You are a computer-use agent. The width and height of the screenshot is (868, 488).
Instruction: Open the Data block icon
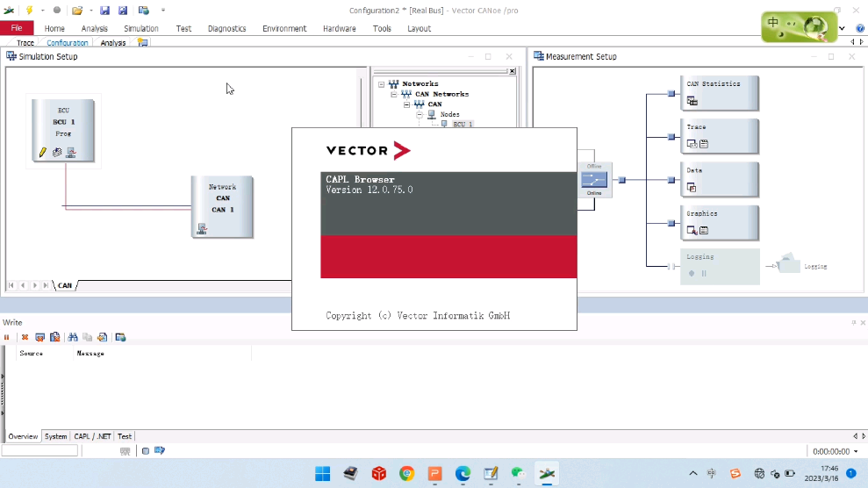pos(692,188)
